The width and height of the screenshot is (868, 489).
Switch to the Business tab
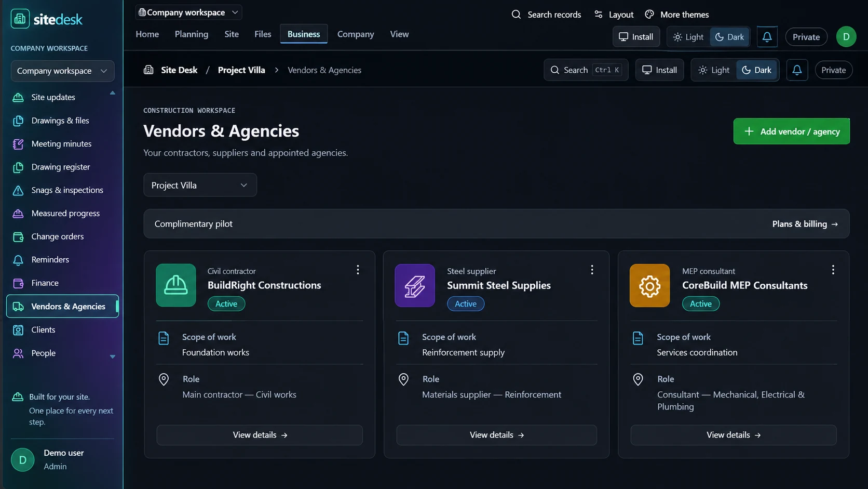[304, 34]
